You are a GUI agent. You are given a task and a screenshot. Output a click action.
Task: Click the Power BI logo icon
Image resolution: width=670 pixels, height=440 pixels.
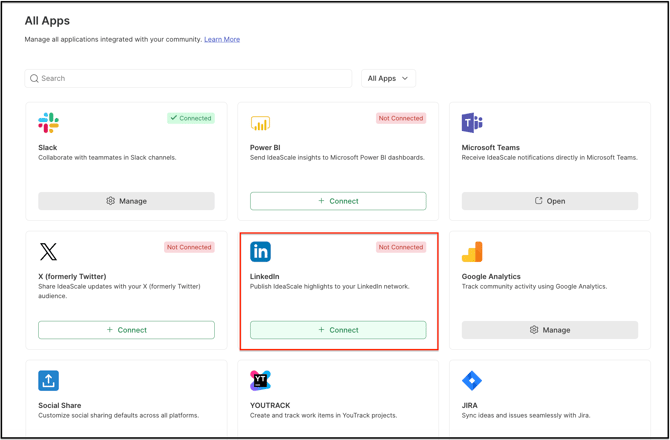pyautogui.click(x=260, y=123)
